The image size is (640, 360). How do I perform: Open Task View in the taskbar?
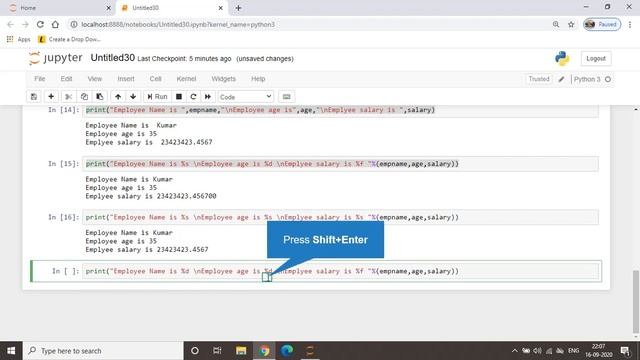[x=217, y=351]
